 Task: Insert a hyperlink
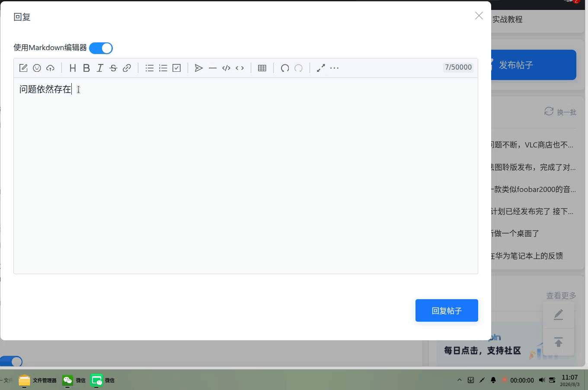(x=127, y=68)
